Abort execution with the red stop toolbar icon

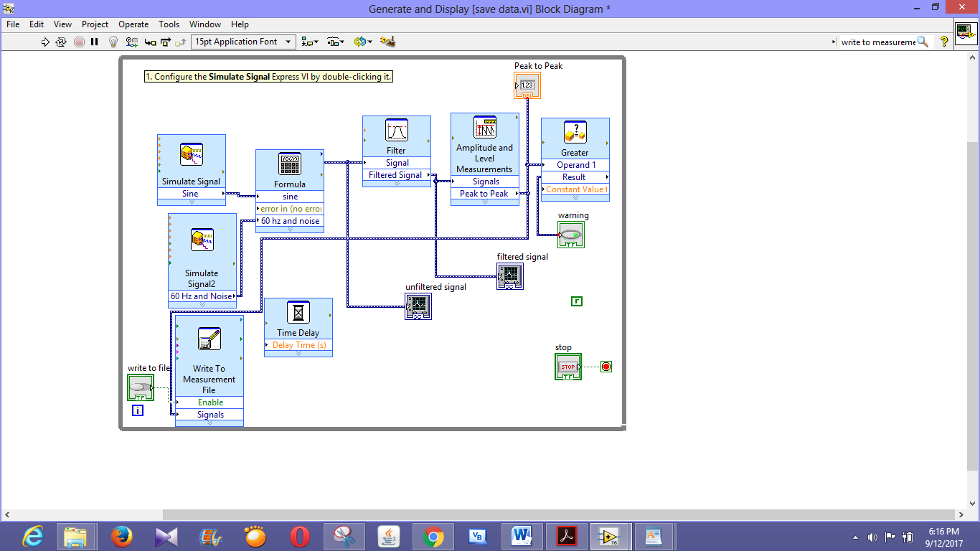[x=77, y=42]
